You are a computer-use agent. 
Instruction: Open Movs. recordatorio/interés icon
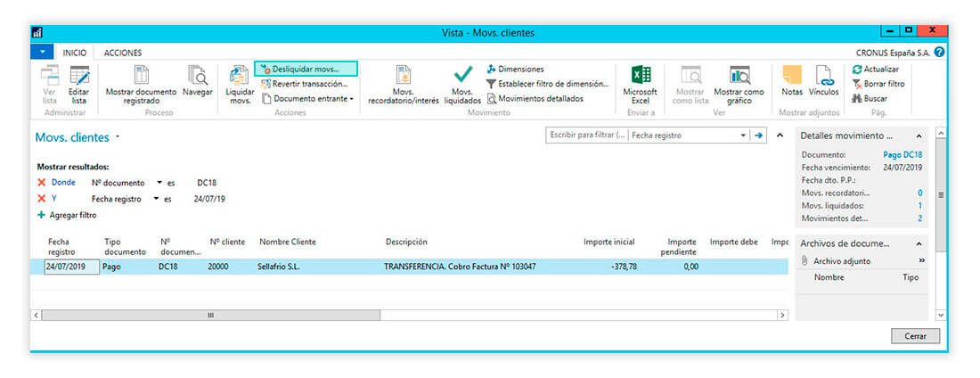pyautogui.click(x=403, y=77)
